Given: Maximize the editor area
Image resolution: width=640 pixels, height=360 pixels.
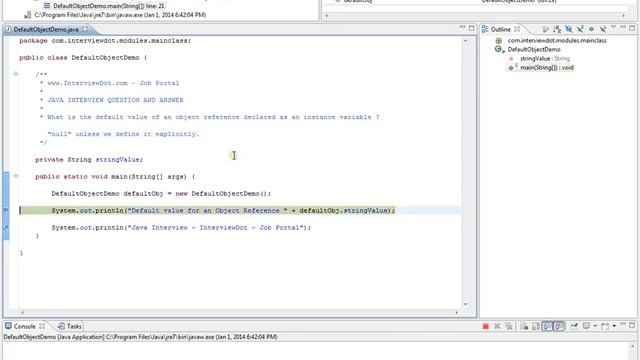Looking at the screenshot, I should click(471, 28).
